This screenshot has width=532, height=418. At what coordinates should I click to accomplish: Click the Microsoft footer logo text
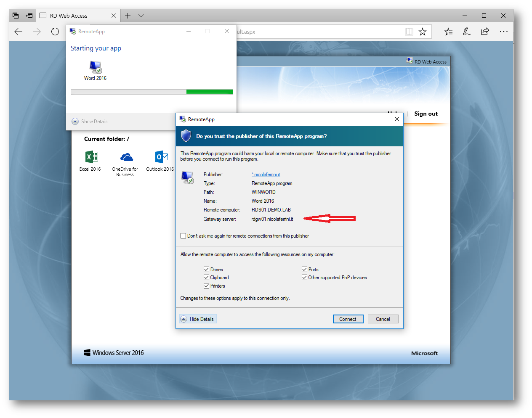tap(424, 353)
